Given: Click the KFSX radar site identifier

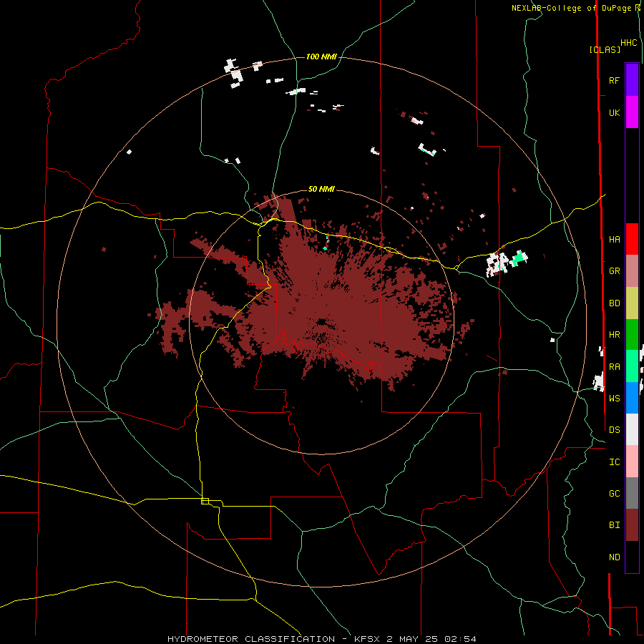Looking at the screenshot, I should point(367,639).
